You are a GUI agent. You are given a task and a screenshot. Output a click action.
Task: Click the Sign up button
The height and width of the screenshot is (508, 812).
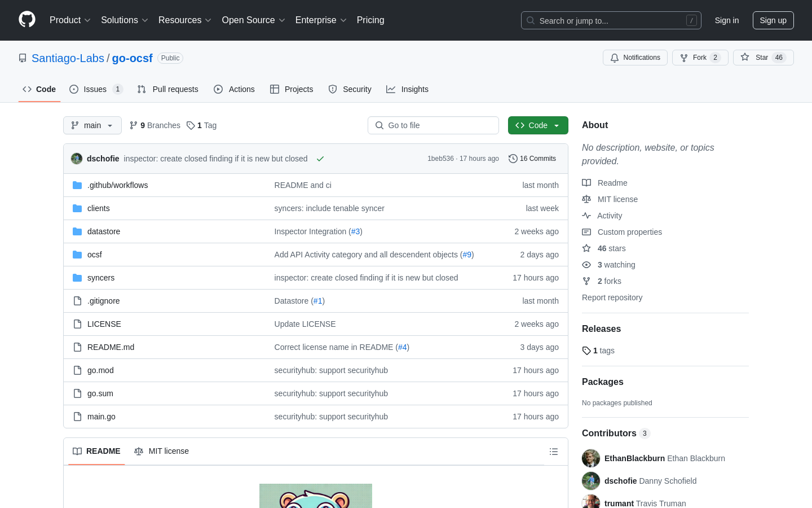(773, 20)
